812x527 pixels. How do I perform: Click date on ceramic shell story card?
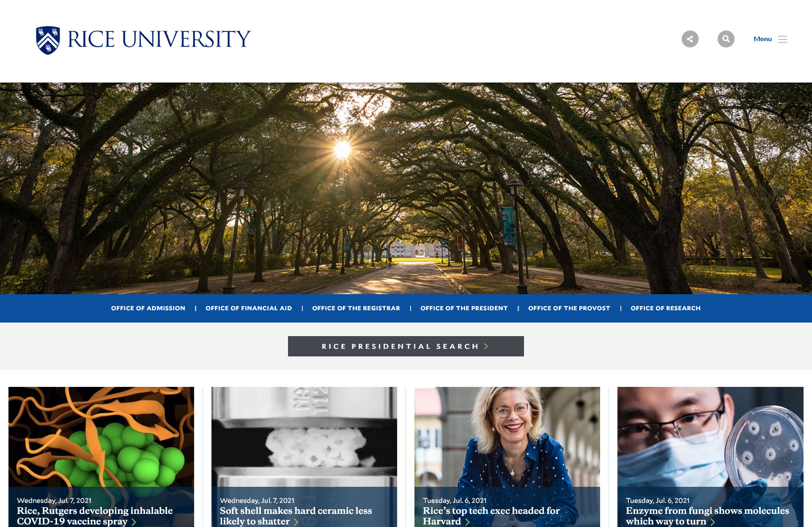click(257, 500)
